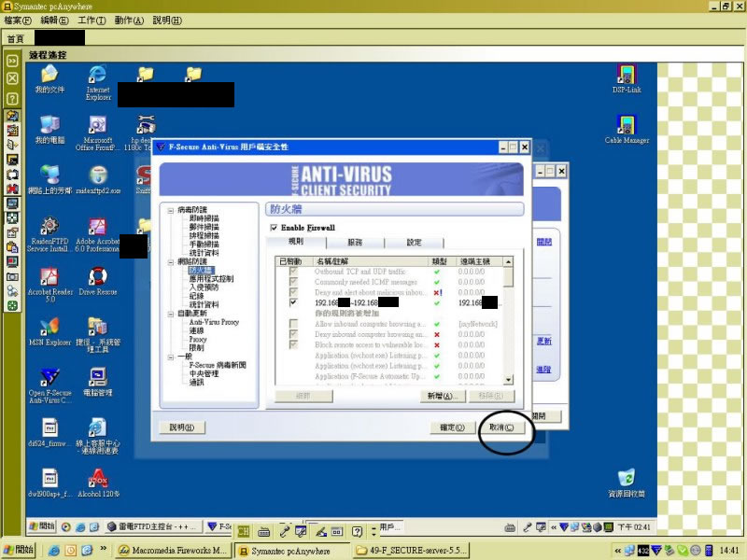Launch Internet Explorer from the remote desktop
The height and width of the screenshot is (560, 747).
[98, 82]
